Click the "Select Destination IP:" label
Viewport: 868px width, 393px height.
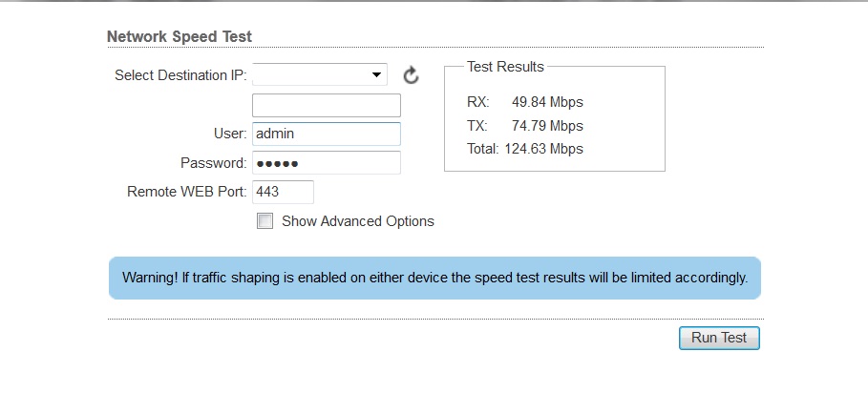180,75
